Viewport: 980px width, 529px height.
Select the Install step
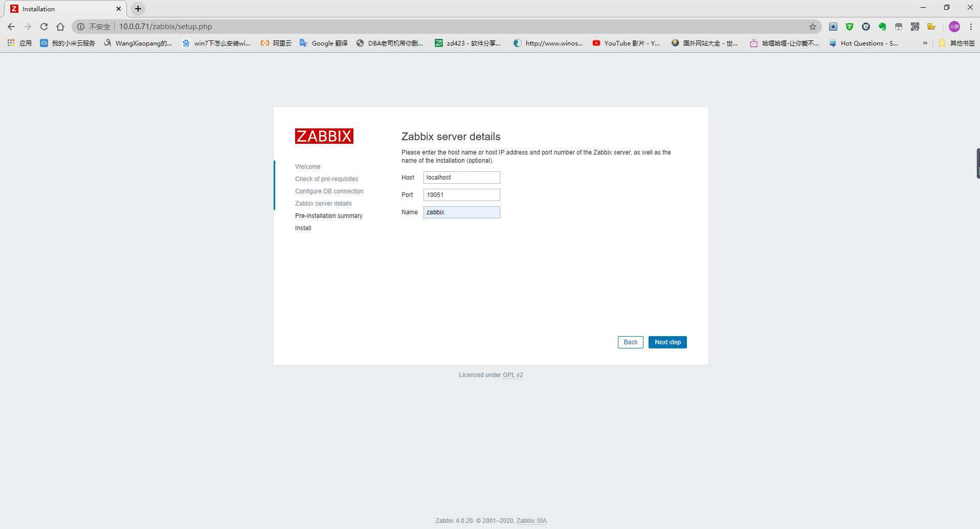point(303,228)
